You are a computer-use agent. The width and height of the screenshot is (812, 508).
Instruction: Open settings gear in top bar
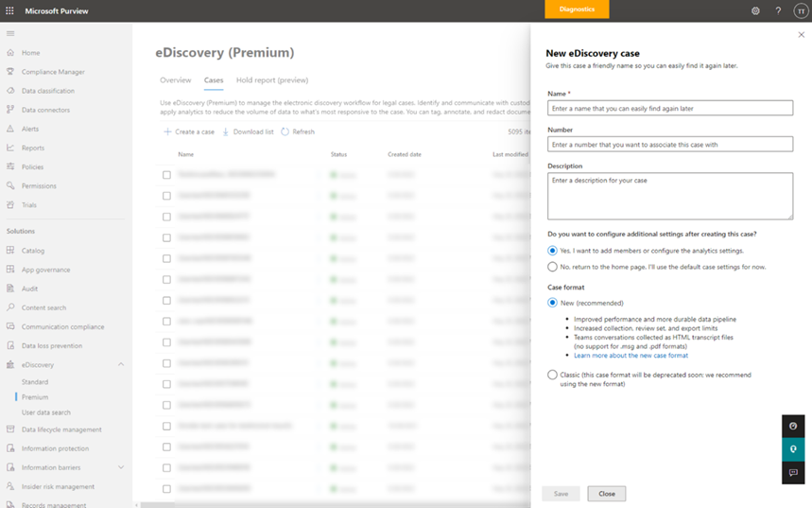tap(755, 11)
